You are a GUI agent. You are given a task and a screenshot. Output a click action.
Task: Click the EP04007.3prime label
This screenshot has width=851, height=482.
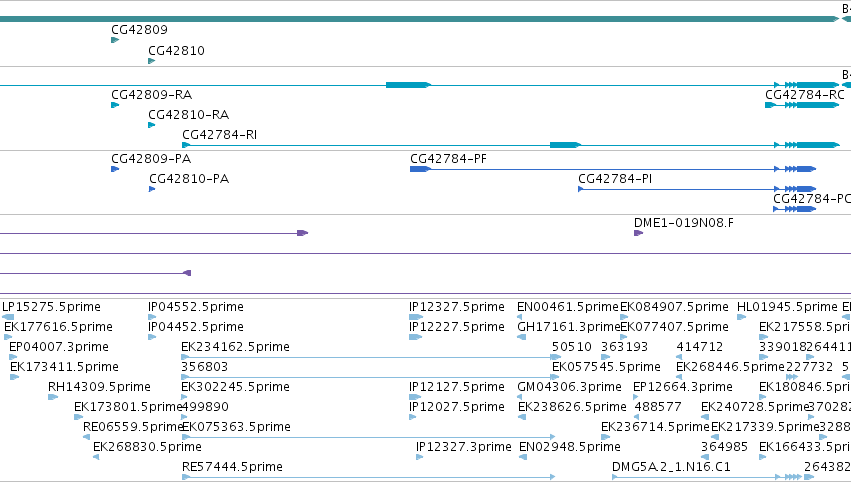pyautogui.click(x=59, y=347)
